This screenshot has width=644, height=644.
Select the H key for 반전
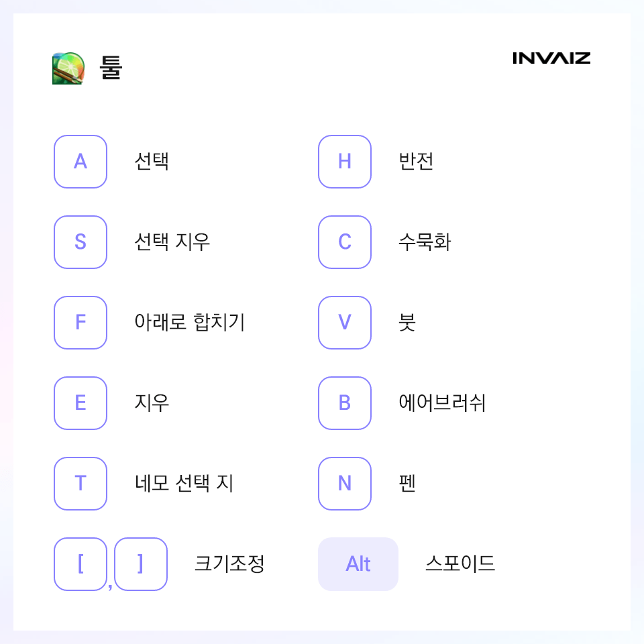coord(345,162)
